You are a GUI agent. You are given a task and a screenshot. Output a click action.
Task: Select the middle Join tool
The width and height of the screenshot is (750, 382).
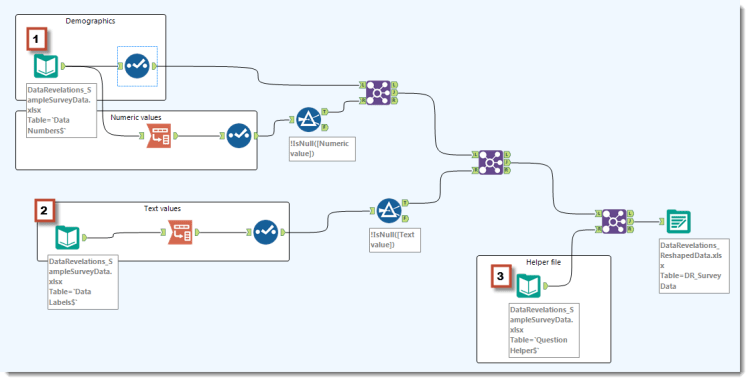491,162
